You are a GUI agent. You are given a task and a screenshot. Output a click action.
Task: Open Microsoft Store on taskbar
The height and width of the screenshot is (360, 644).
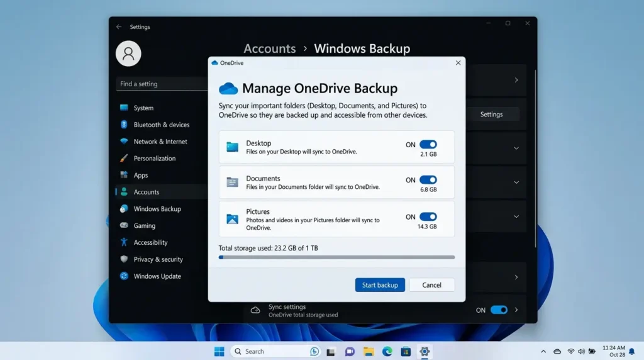(406, 351)
